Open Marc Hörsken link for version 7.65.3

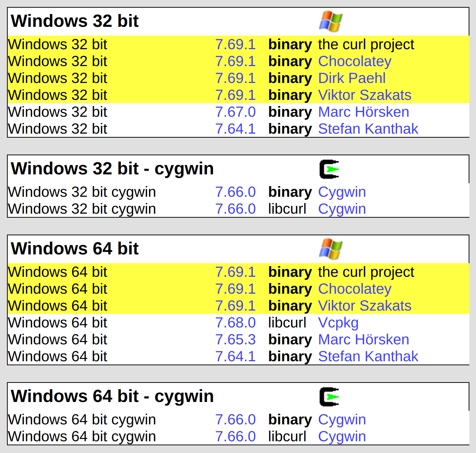point(363,340)
